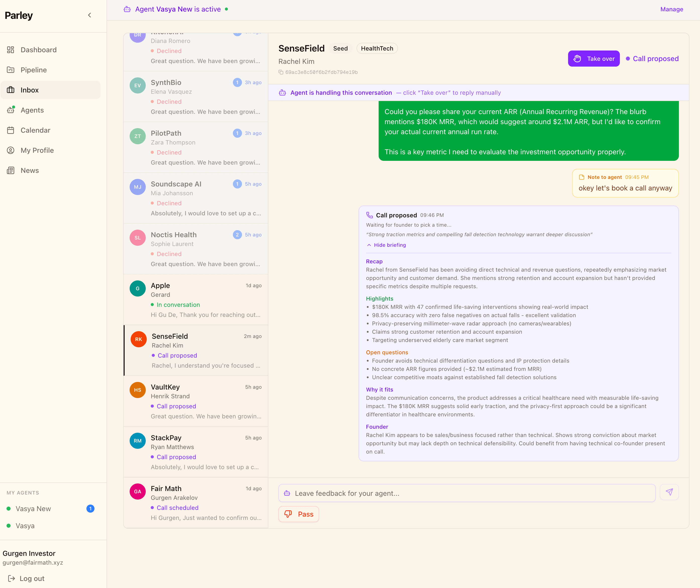The image size is (700, 588).
Task: Select the Agents sidebar item
Action: point(32,110)
